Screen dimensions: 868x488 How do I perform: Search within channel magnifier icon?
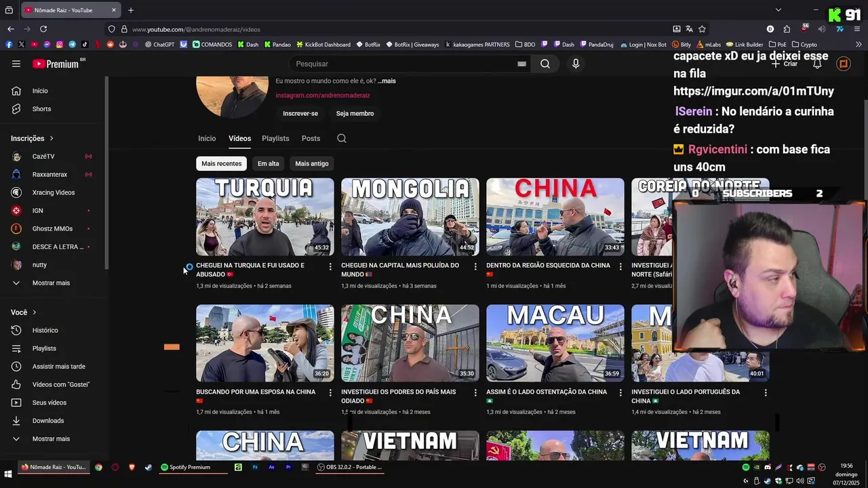(x=342, y=138)
